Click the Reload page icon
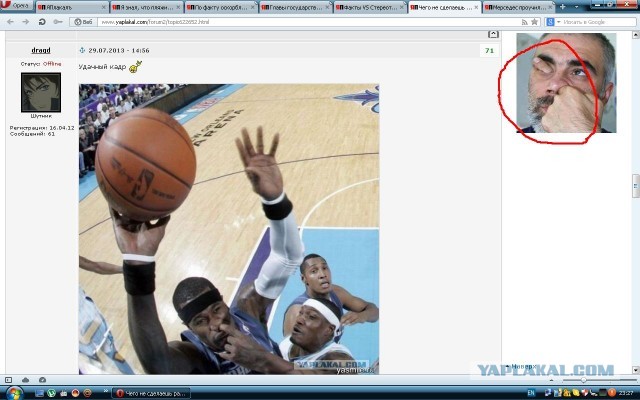The image size is (640, 400). (42, 21)
